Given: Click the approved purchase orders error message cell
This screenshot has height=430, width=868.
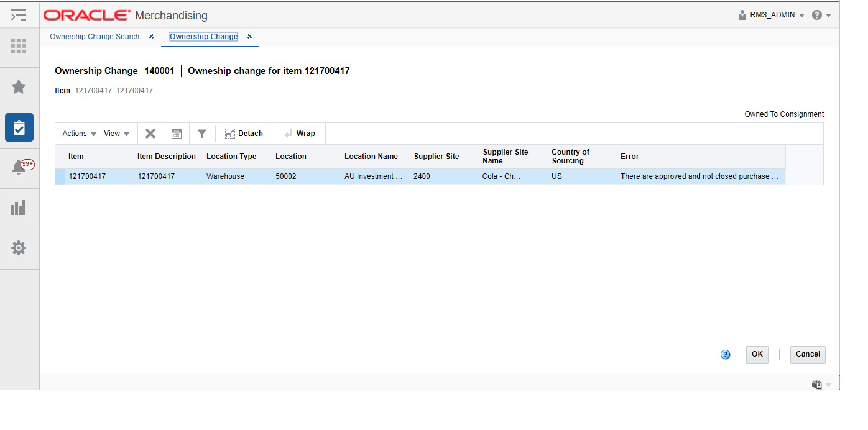Looking at the screenshot, I should (x=701, y=176).
